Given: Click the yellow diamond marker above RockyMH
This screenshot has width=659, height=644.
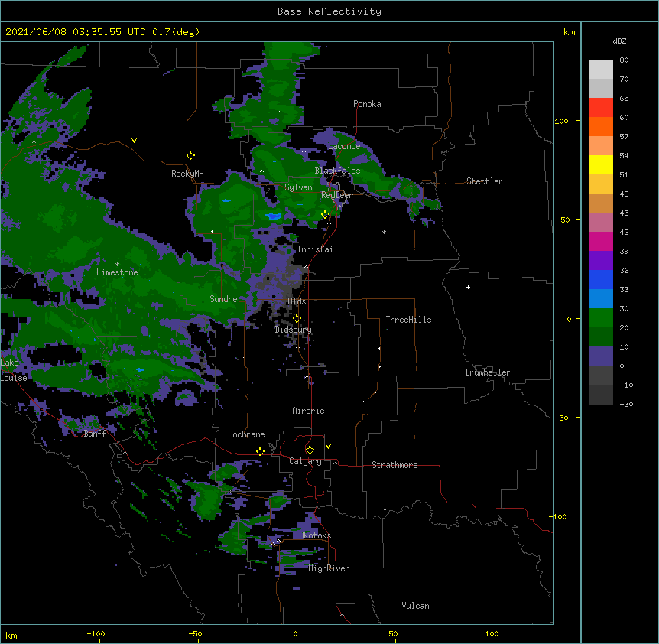Looking at the screenshot, I should point(191,156).
